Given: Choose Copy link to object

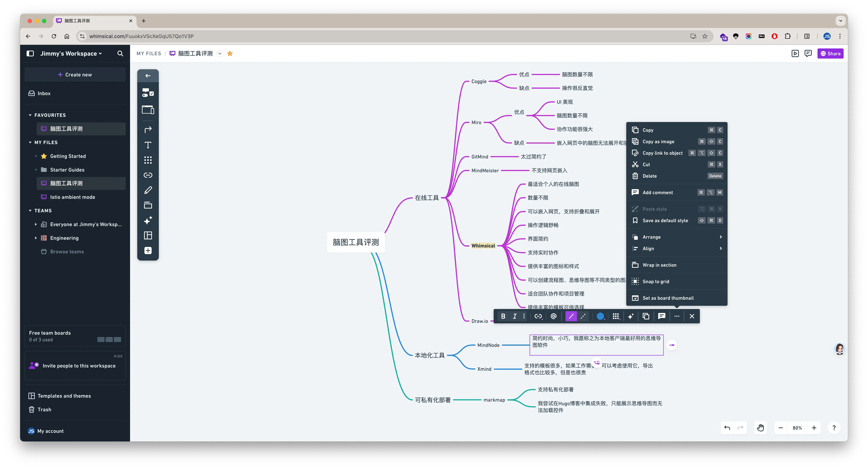Looking at the screenshot, I should click(677, 153).
